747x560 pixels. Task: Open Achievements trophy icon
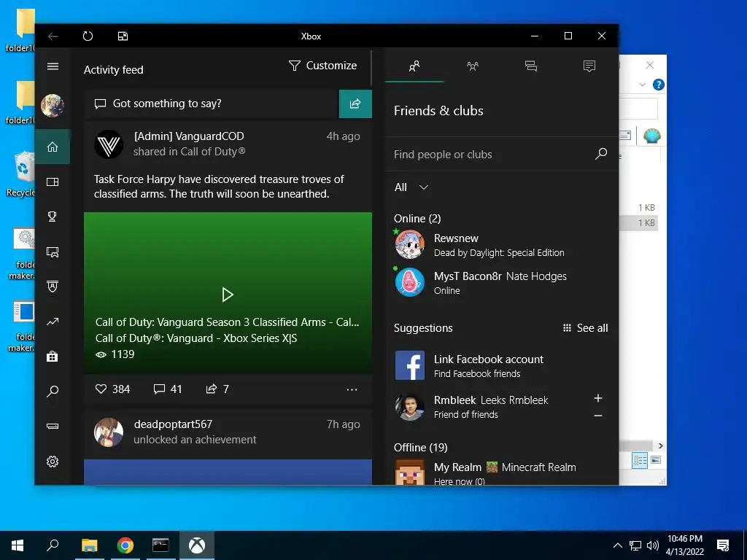[x=53, y=217]
